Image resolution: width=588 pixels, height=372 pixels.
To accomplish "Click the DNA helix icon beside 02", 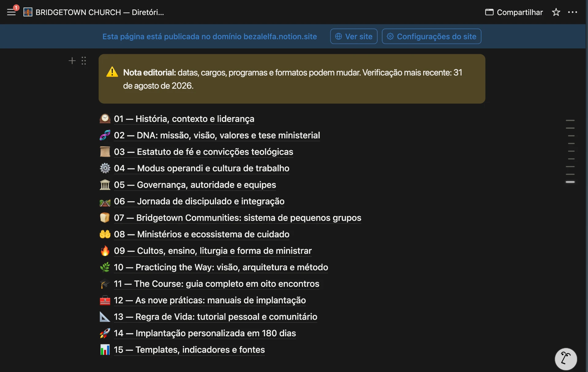I will pos(105,135).
